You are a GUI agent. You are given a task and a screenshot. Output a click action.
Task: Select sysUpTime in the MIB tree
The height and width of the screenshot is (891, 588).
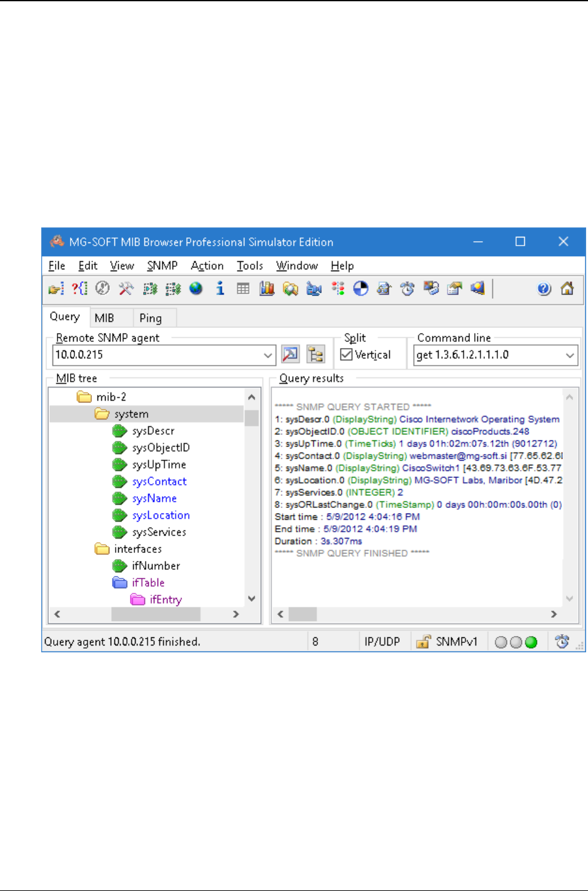[149, 464]
